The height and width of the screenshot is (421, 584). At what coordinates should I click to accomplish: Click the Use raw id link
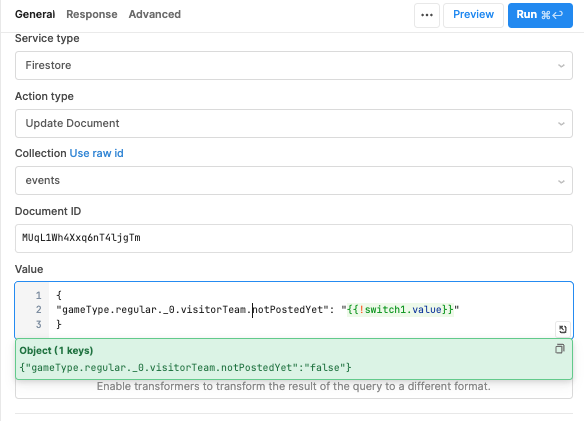[96, 153]
